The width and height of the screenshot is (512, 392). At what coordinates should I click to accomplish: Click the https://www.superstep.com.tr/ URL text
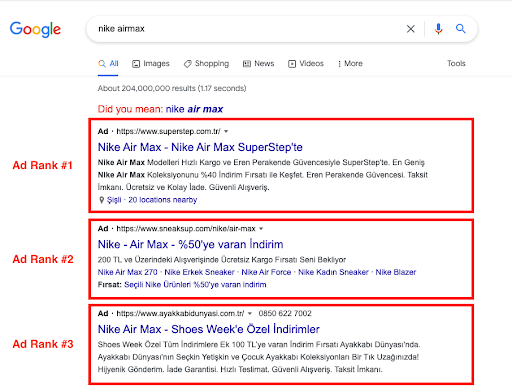click(x=168, y=131)
